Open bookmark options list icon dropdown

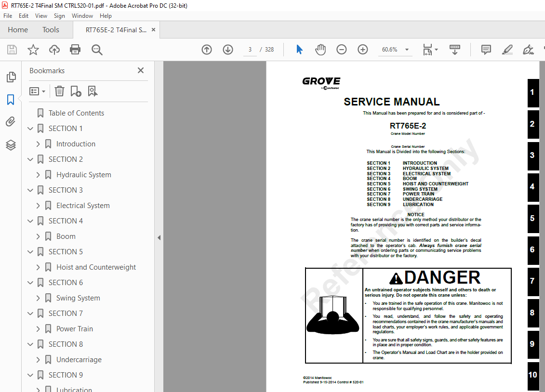pos(37,91)
